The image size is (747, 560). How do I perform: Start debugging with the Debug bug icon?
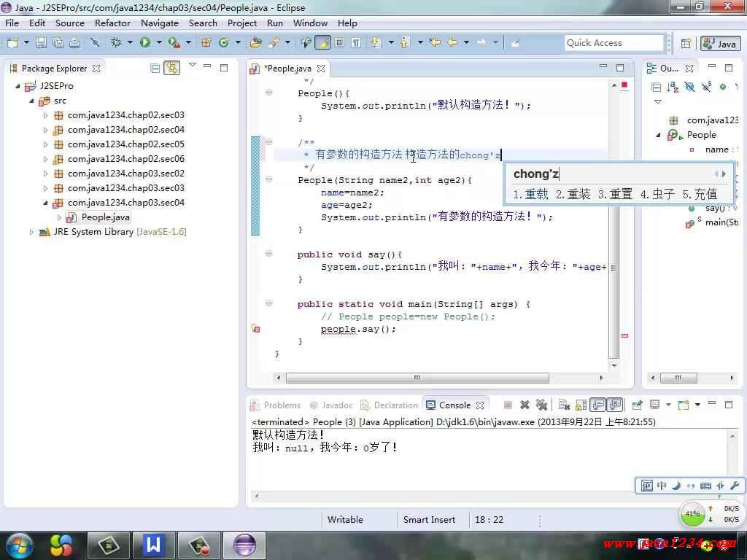click(x=116, y=43)
